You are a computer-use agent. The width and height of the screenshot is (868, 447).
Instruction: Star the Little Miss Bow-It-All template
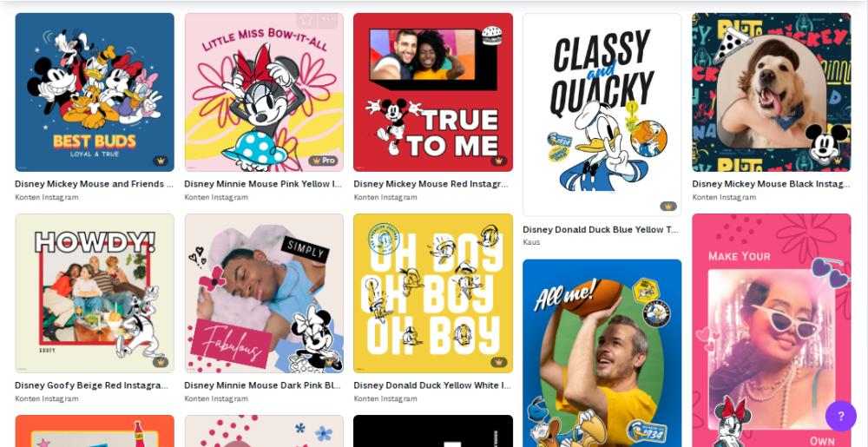[306, 21]
